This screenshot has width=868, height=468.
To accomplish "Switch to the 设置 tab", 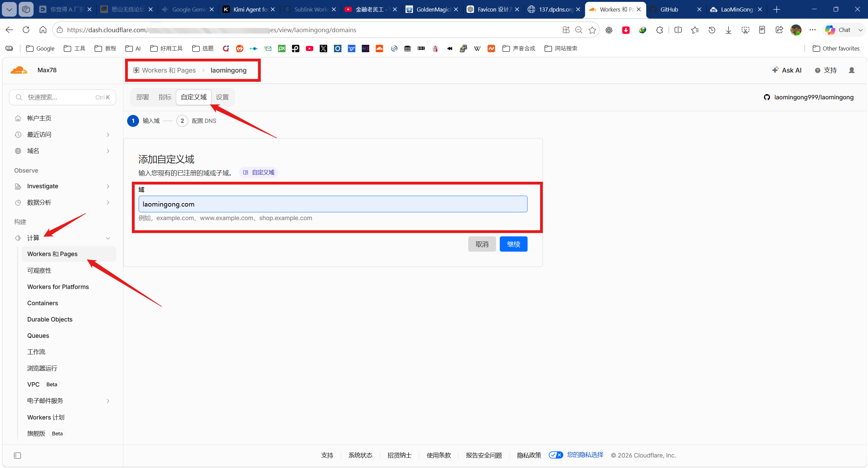I will click(222, 97).
